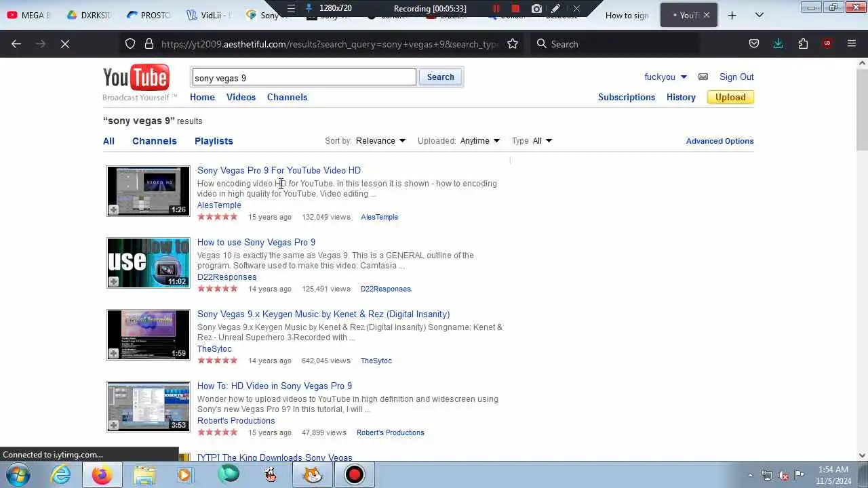
Task: Go back with the browser back arrow
Action: coord(16,43)
